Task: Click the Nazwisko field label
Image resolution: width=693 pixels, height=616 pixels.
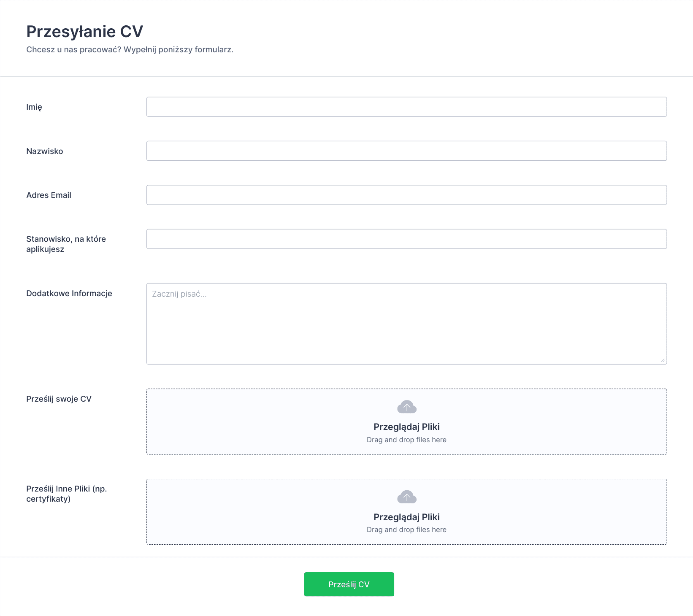Action: pyautogui.click(x=45, y=151)
